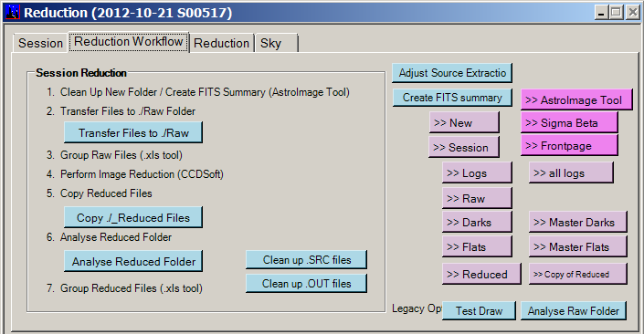Click Clean up .OUT files
This screenshot has height=334, width=644.
[306, 284]
